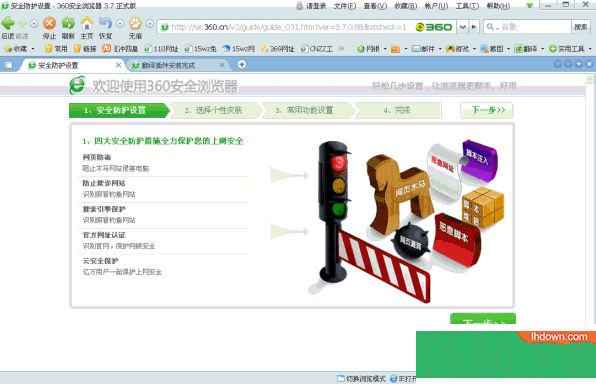This screenshot has width=596, height=384.
Task: Open the 15wz免 bookmark
Action: (x=200, y=49)
